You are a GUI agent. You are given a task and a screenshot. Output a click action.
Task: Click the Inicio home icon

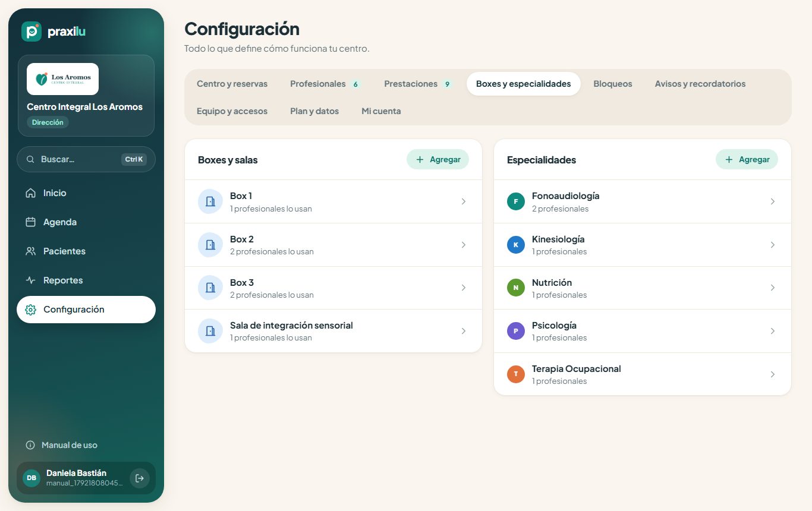[x=31, y=193]
